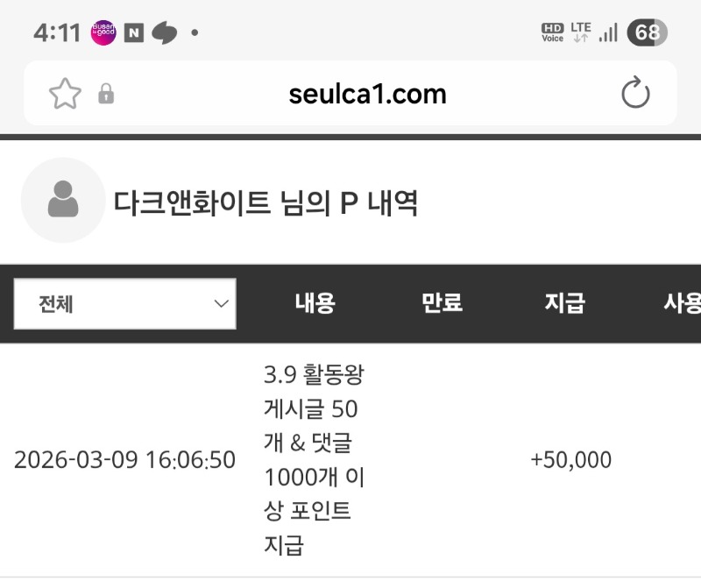Tap the bookmark star icon
The width and height of the screenshot is (701, 588).
[x=65, y=94]
